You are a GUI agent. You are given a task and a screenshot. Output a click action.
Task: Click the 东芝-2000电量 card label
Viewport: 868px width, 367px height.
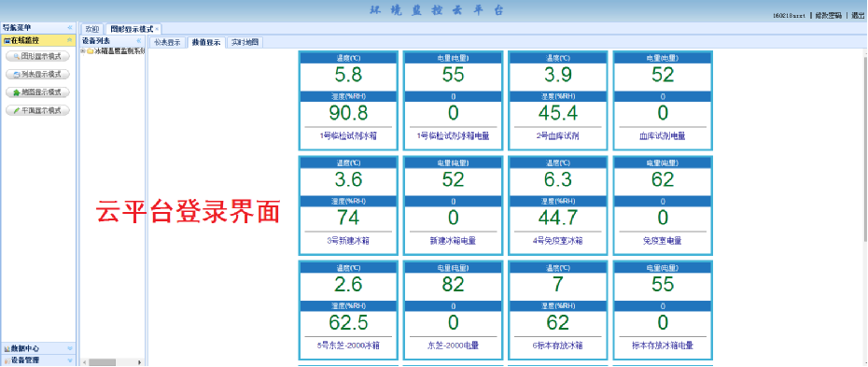click(453, 346)
